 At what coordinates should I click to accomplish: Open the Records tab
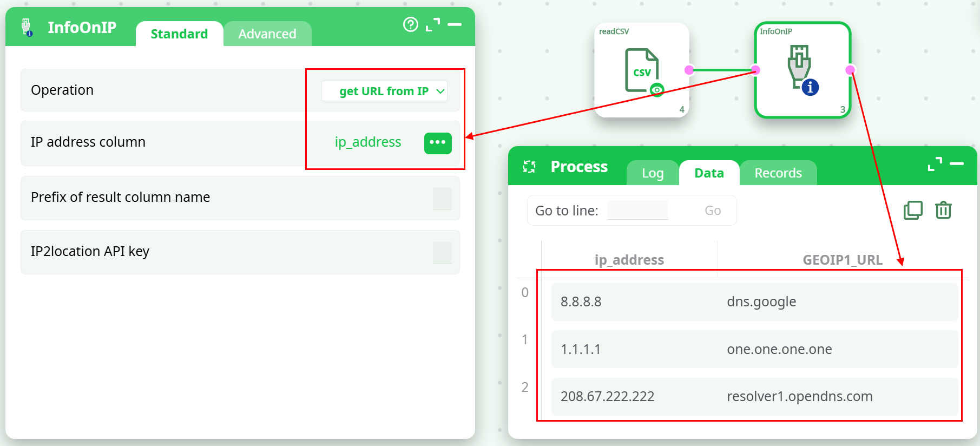pos(778,173)
